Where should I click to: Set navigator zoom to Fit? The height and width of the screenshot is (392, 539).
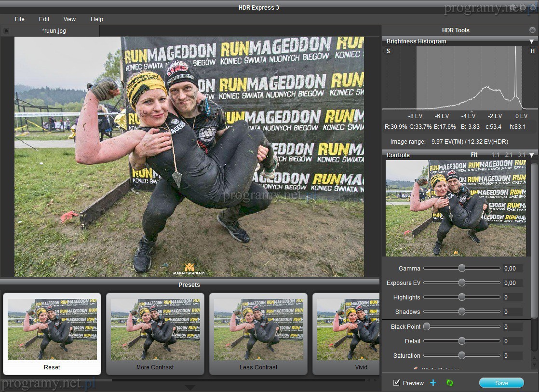[x=474, y=155]
